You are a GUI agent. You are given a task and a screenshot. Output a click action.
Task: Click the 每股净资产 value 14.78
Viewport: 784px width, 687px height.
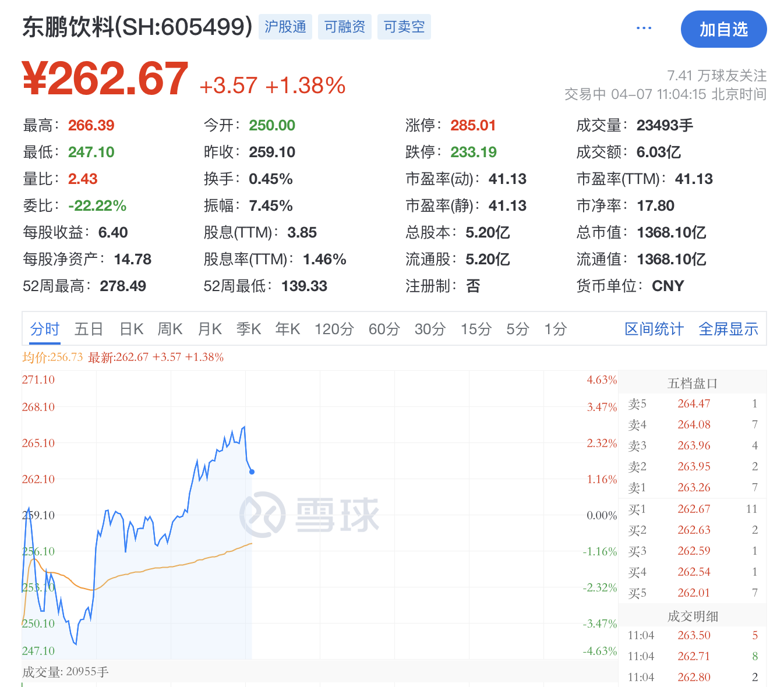click(133, 259)
